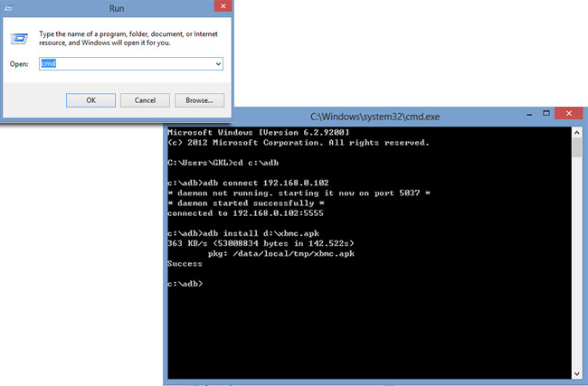Click the 'daemon started successfully' output line

pyautogui.click(x=246, y=203)
